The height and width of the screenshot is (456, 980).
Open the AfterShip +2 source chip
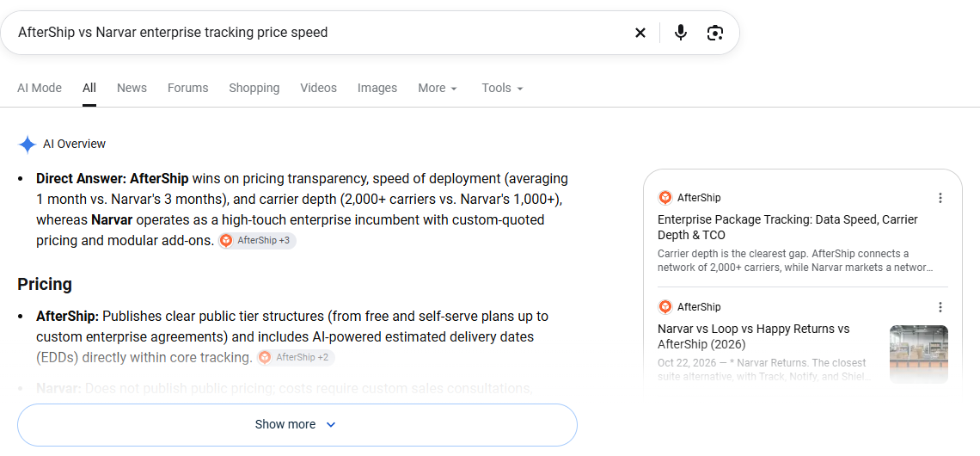tap(296, 357)
